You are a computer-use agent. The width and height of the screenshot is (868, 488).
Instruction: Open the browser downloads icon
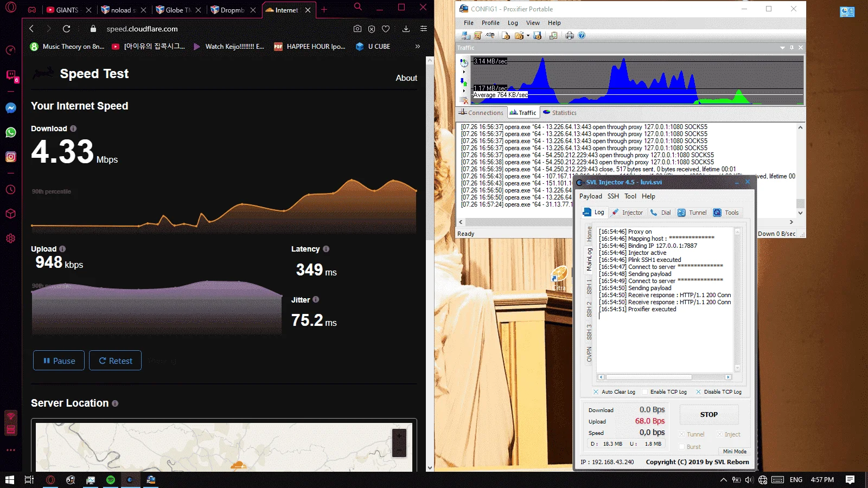coord(406,29)
